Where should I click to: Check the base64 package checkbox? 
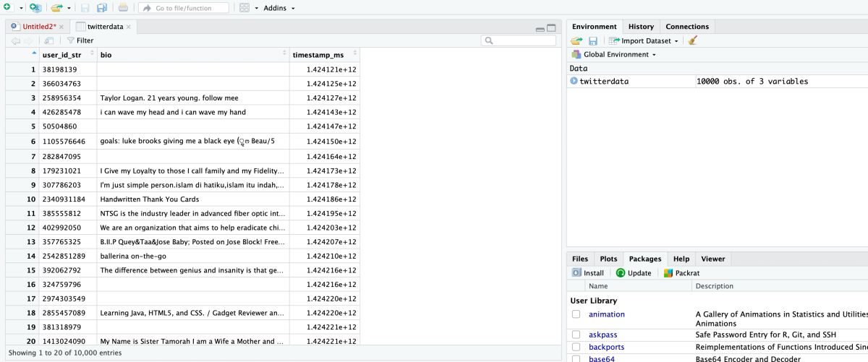click(576, 358)
